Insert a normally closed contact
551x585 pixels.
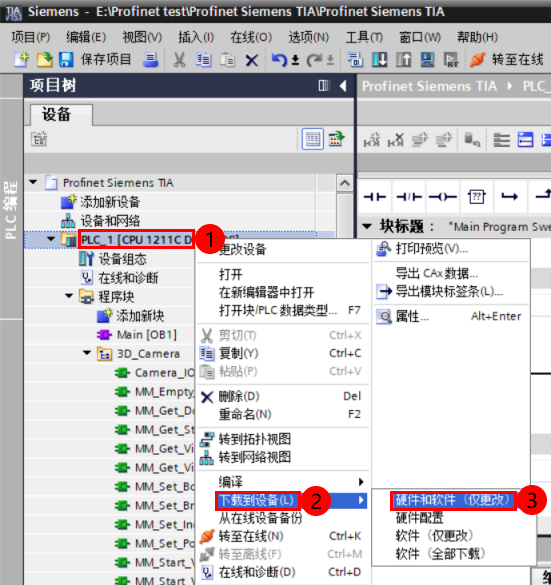(x=409, y=196)
